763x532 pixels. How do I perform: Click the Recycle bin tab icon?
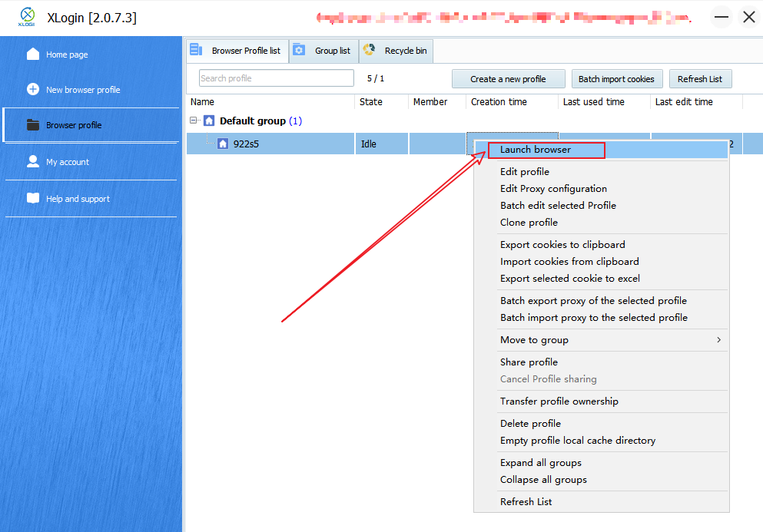tap(370, 51)
